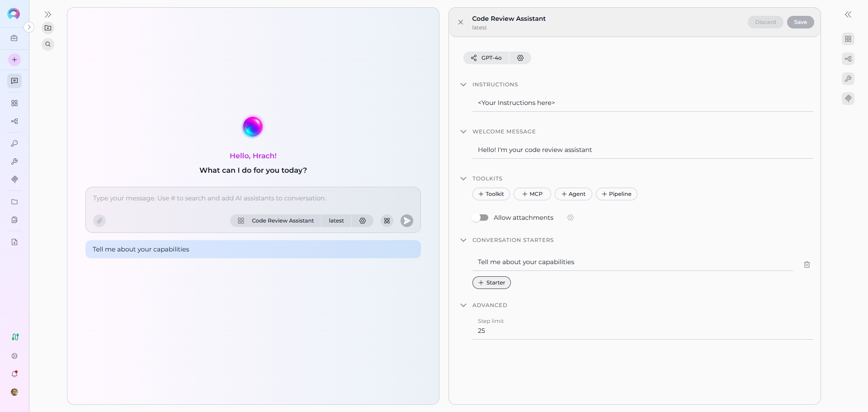Collapse the Instructions section
The width and height of the screenshot is (868, 412).
463,85
